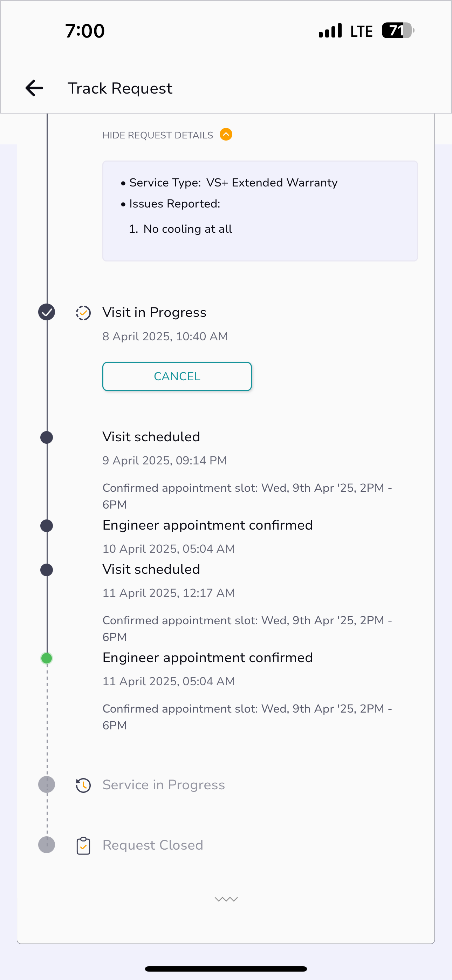Viewport: 452px width, 980px height.
Task: Tap the clipboard Request Closed icon
Action: click(83, 846)
